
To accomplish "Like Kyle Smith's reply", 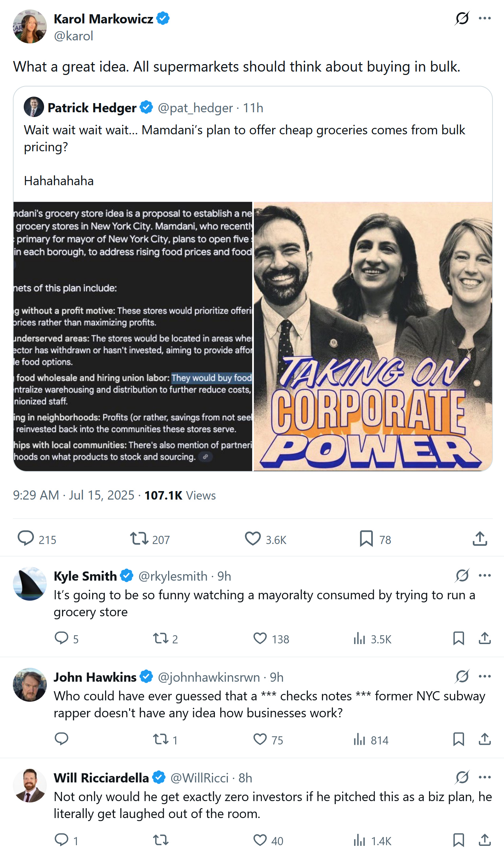I will (x=260, y=639).
